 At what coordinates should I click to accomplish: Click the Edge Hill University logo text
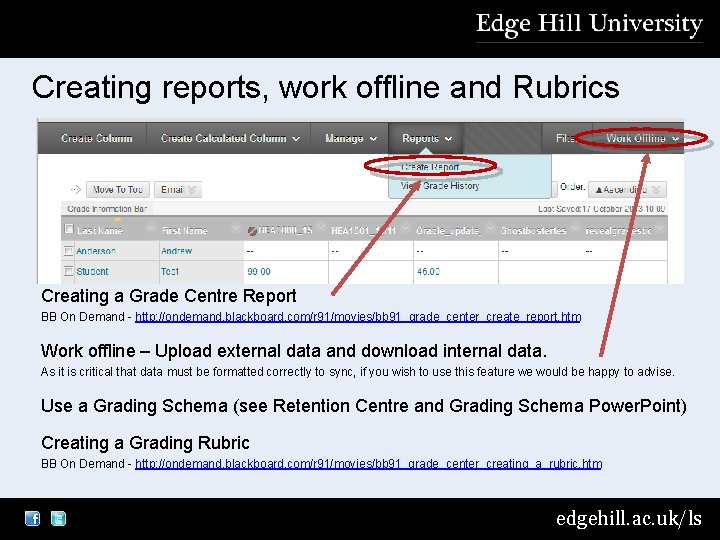pyautogui.click(x=589, y=24)
